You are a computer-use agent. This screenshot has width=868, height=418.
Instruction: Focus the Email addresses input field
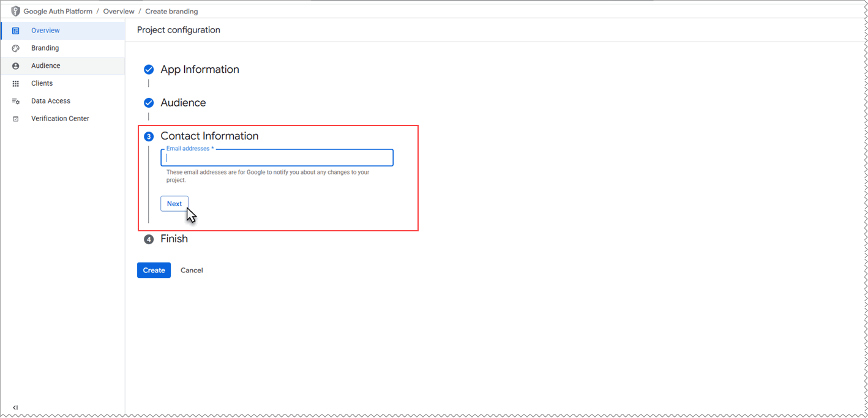[277, 158]
